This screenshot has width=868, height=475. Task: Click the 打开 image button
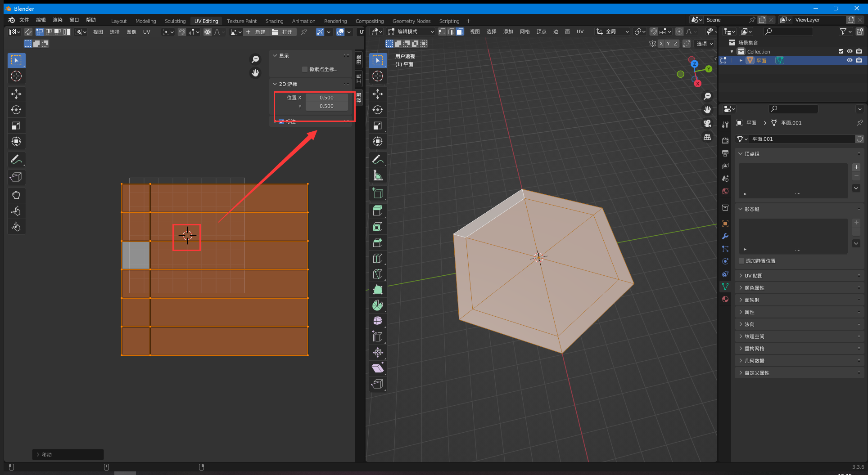282,32
